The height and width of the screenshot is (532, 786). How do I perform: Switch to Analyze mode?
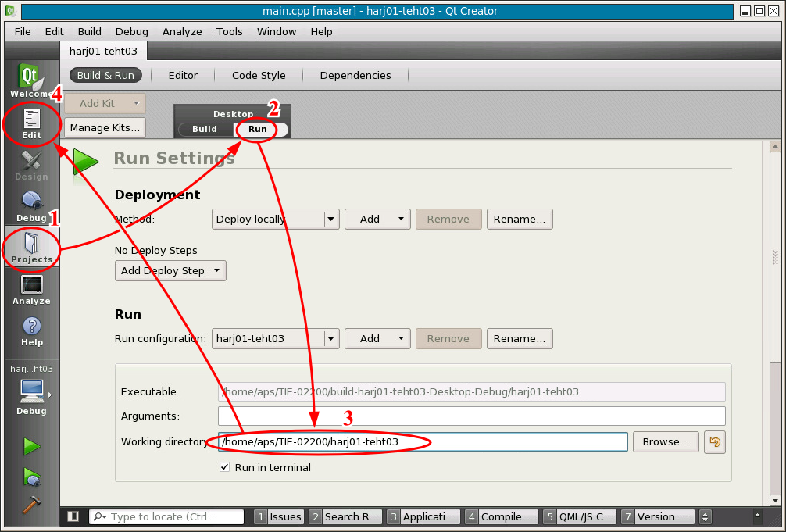pyautogui.click(x=31, y=289)
